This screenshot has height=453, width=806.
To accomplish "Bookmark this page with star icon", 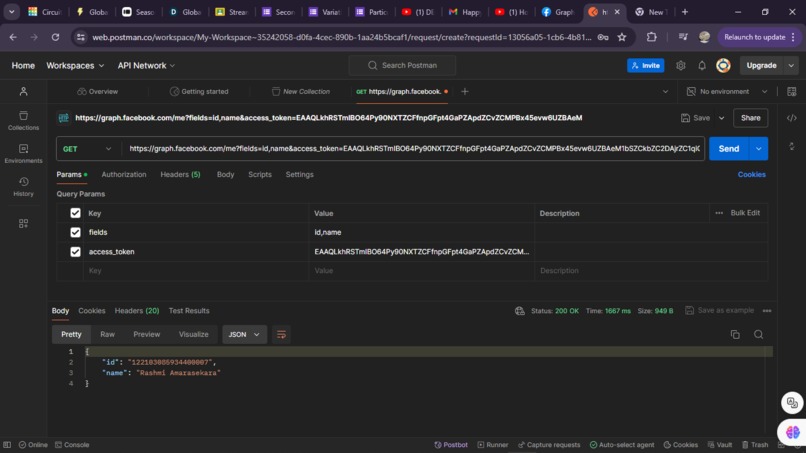I will click(622, 37).
